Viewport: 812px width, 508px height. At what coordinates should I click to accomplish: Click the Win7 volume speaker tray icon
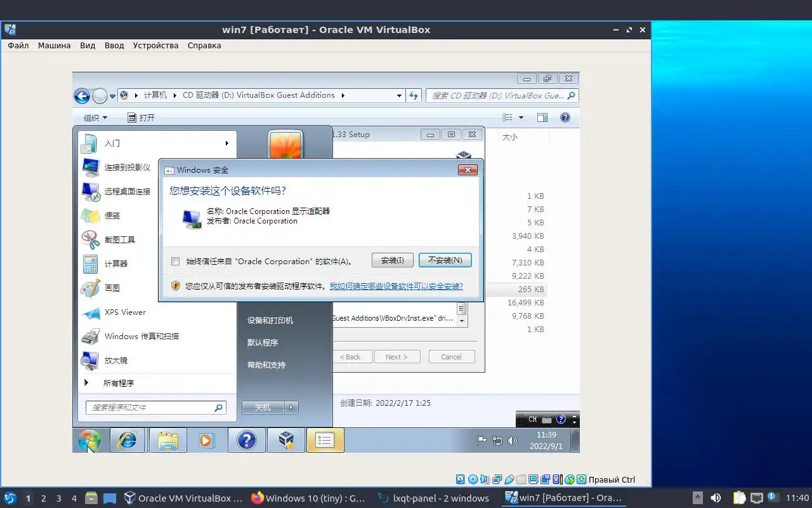[512, 440]
